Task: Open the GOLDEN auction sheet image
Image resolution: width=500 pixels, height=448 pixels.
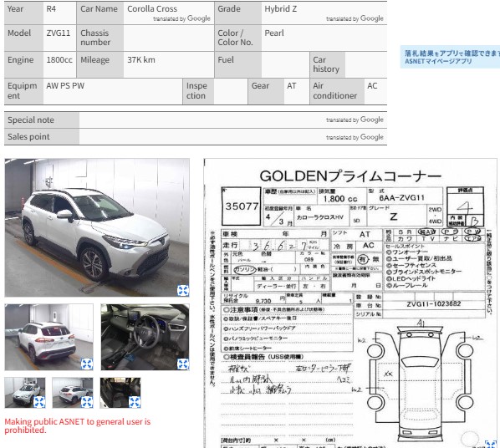Action: 350,303
